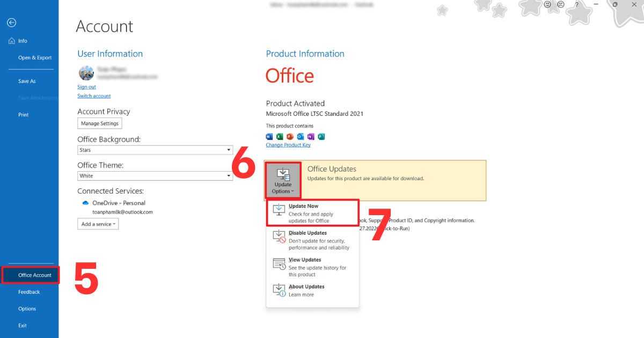Open the Update Options dropdown
Viewport: 644px width, 338px height.
[283, 181]
